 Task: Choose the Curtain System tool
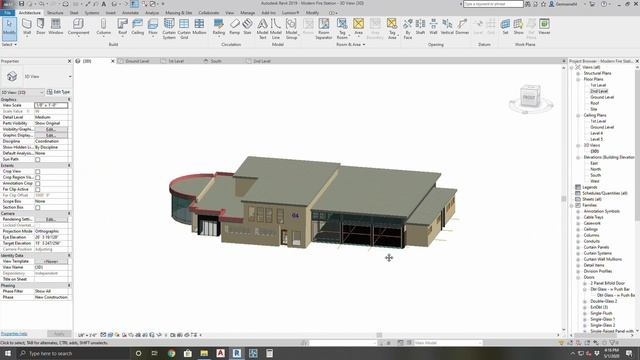169,29
